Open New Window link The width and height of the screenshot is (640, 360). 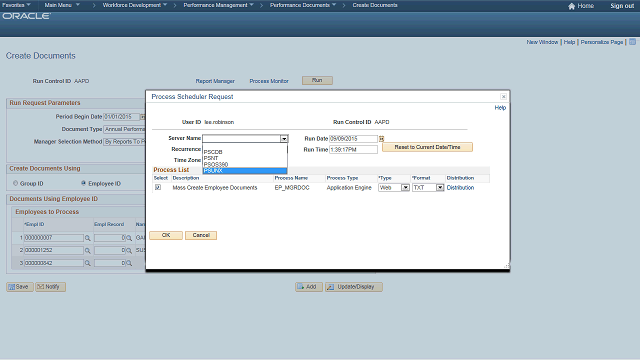click(542, 42)
